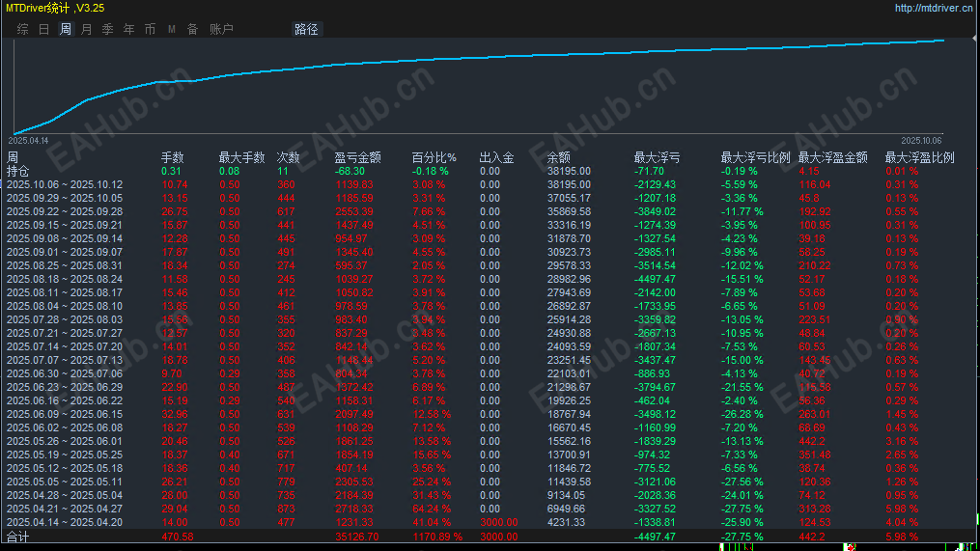The height and width of the screenshot is (551, 980).
Task: Select row 2025.05.05 ~ 2025.05.11
Action: [65, 482]
